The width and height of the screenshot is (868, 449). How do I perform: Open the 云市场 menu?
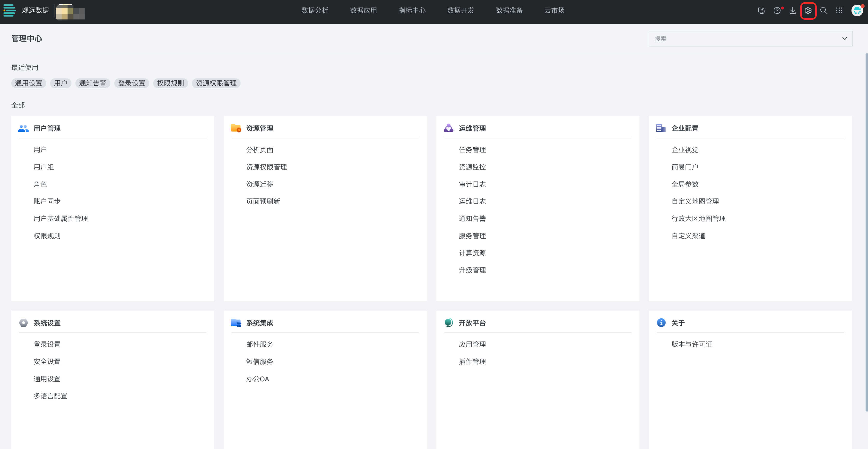(x=554, y=10)
